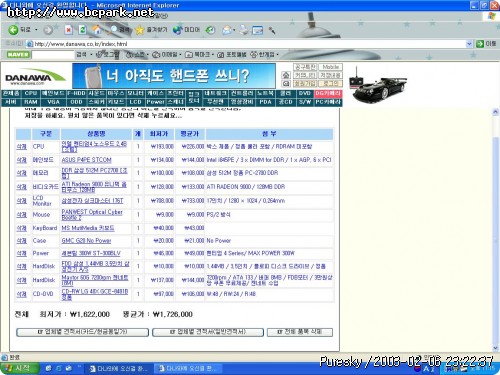Click the Messenger toolbar icon
Image resolution: width=500 pixels, height=375 pixels.
click(x=272, y=31)
